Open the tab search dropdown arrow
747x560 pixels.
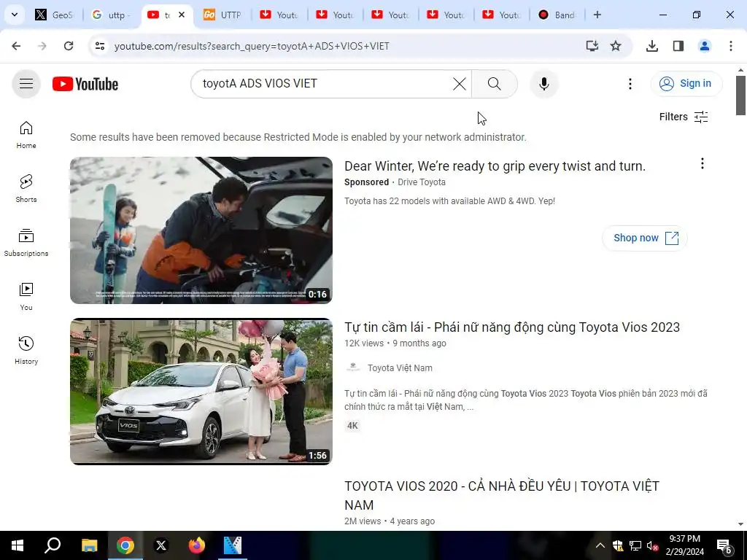click(15, 15)
